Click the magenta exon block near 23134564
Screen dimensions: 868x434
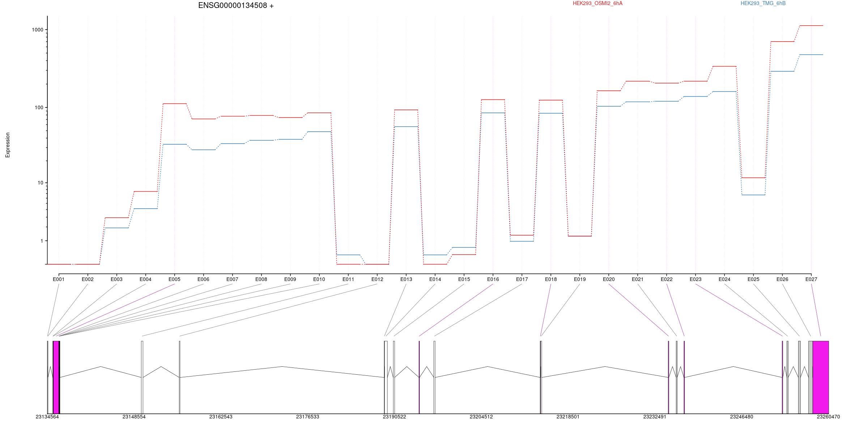pos(56,377)
